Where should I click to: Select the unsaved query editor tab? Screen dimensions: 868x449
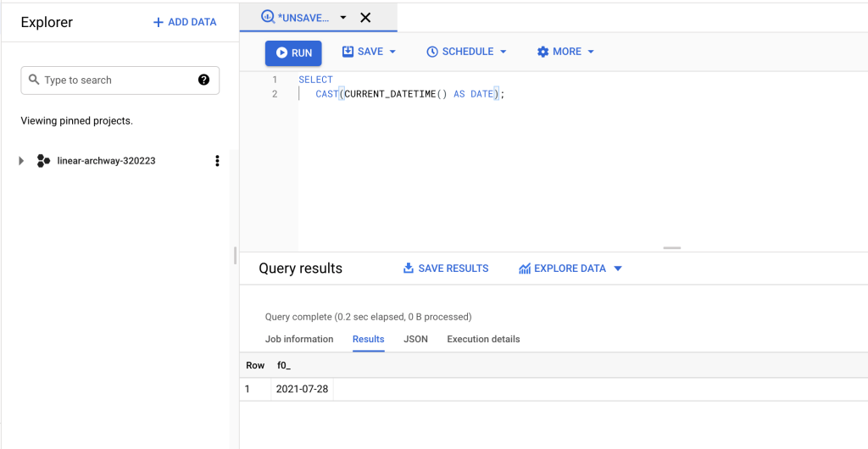[319, 17]
